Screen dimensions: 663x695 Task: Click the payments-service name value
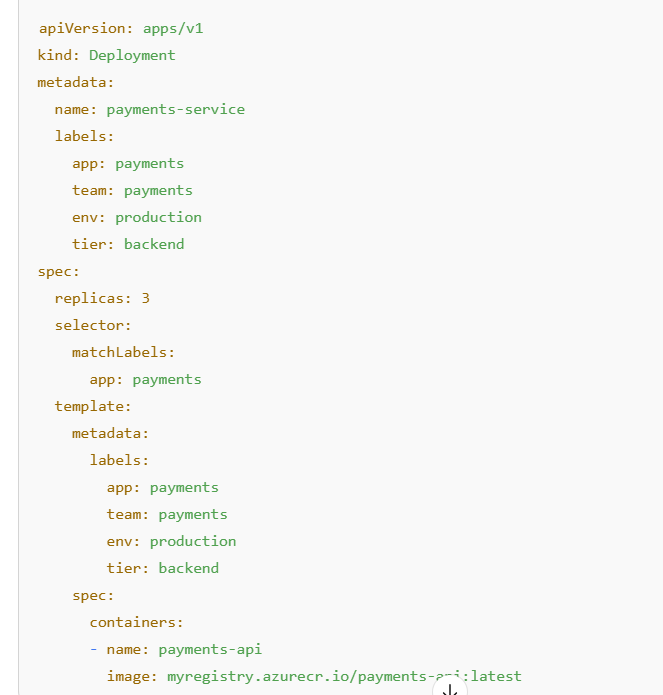176,109
